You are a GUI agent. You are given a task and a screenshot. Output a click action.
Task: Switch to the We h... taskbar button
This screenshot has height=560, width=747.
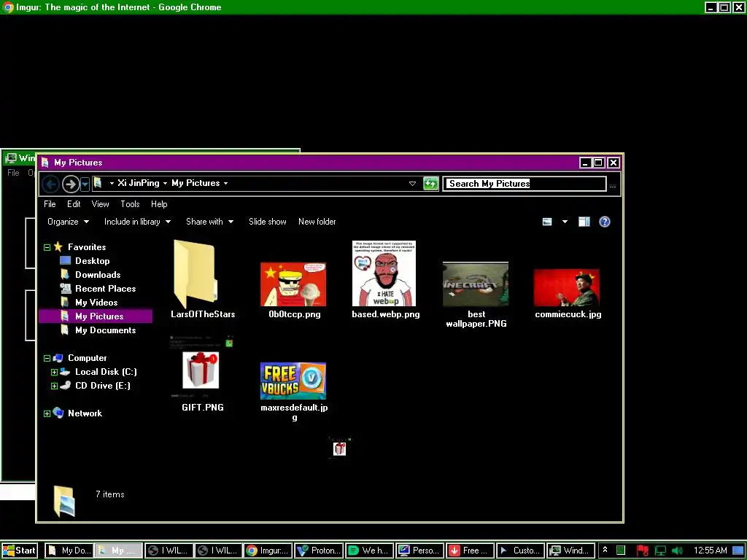tap(368, 551)
